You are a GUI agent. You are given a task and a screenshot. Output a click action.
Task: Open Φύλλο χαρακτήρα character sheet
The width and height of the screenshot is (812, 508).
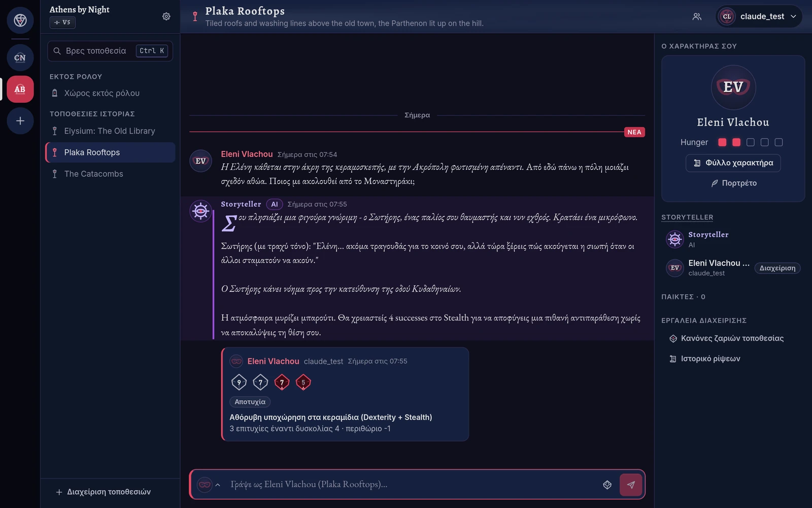coord(733,163)
